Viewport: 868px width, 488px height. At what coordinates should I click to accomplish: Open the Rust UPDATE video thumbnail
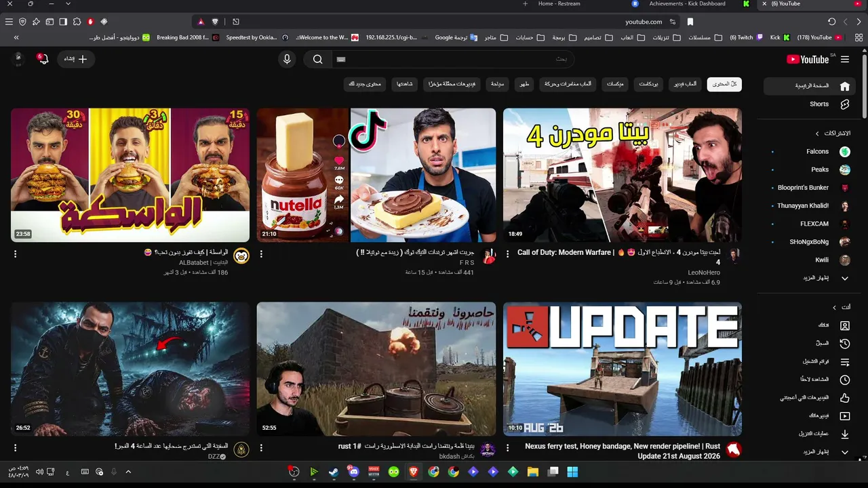pos(623,369)
